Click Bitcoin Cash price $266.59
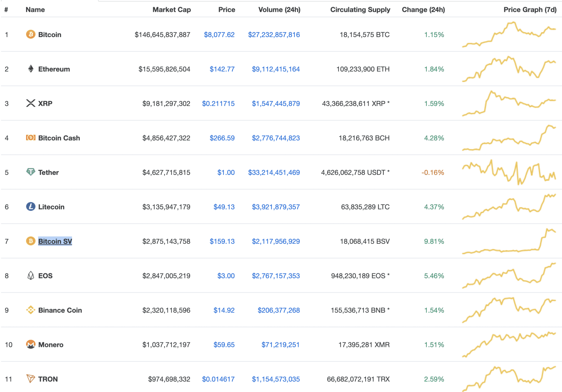The width and height of the screenshot is (562, 392). point(222,138)
